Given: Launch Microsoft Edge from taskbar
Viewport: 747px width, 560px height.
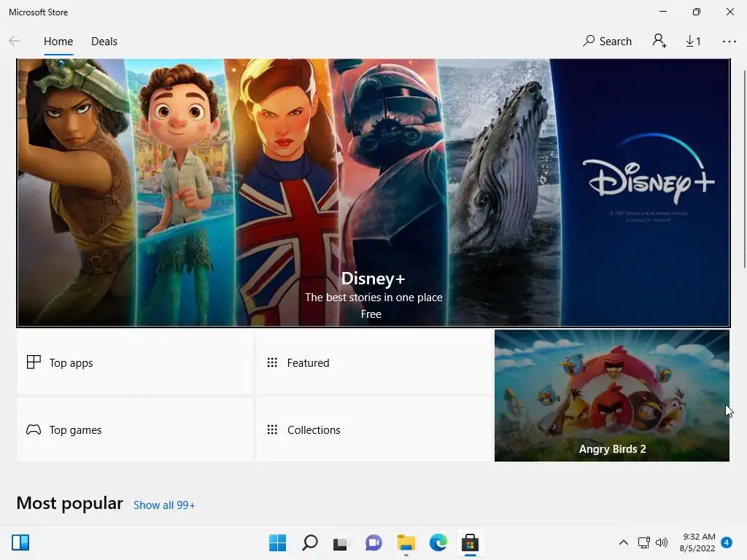Looking at the screenshot, I should click(x=438, y=542).
